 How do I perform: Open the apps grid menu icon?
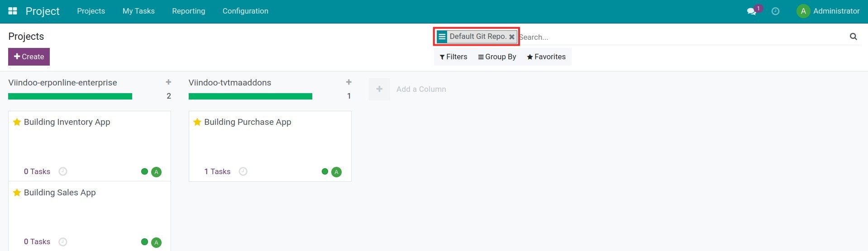[x=13, y=11]
